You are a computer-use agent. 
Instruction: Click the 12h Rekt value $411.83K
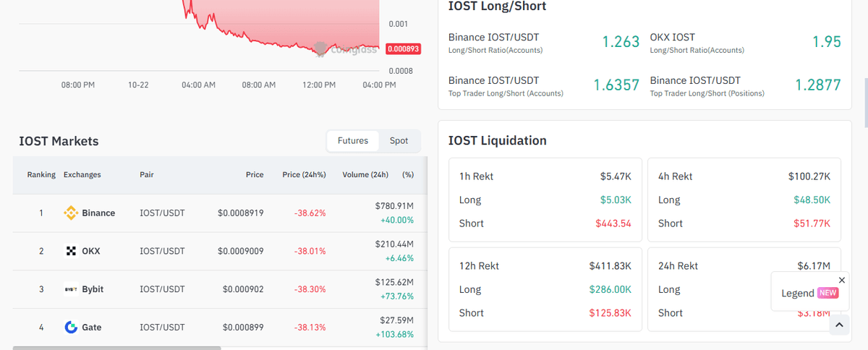pos(610,266)
